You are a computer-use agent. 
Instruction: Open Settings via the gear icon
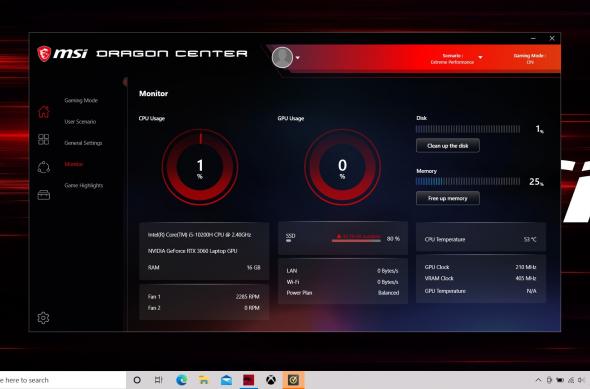[43, 318]
